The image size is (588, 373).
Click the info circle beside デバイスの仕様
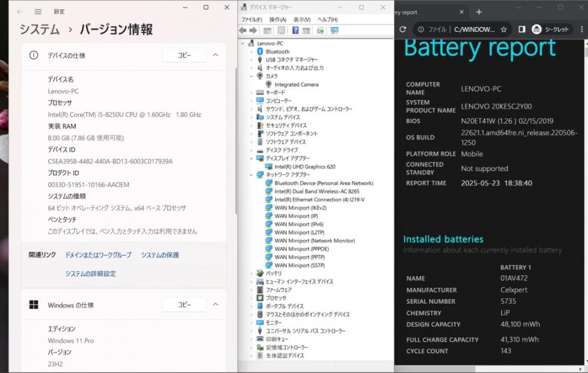[x=34, y=55]
